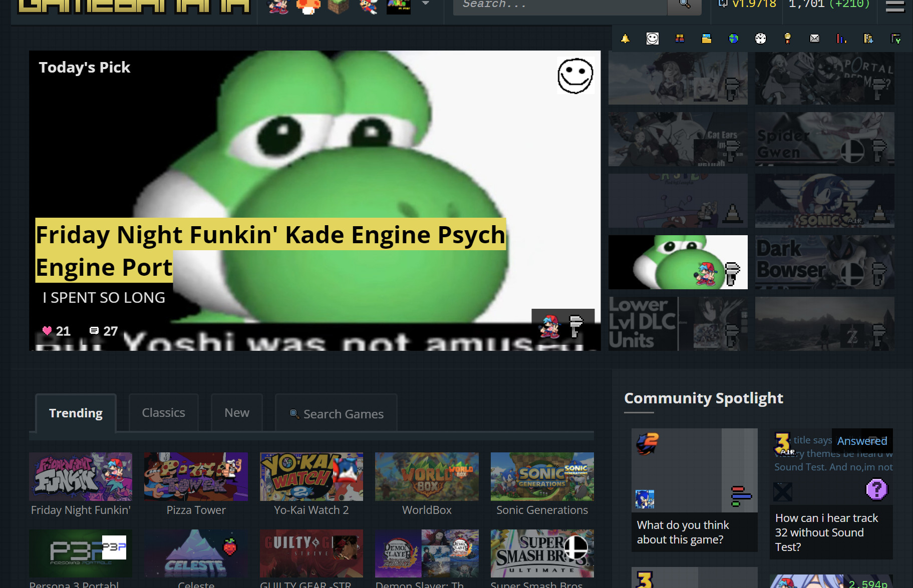This screenshot has width=913, height=588.
Task: Click the smiley face profile icon
Action: point(652,39)
